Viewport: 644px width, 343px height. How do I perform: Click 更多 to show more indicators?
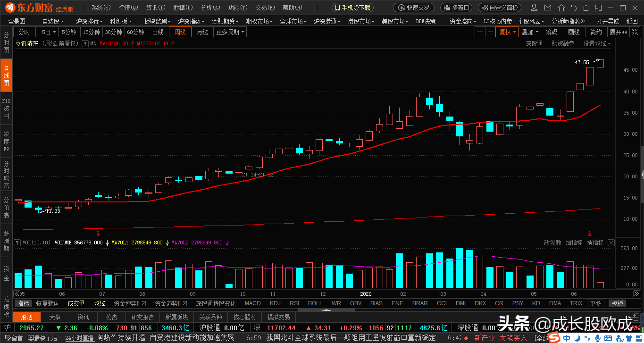click(596, 303)
